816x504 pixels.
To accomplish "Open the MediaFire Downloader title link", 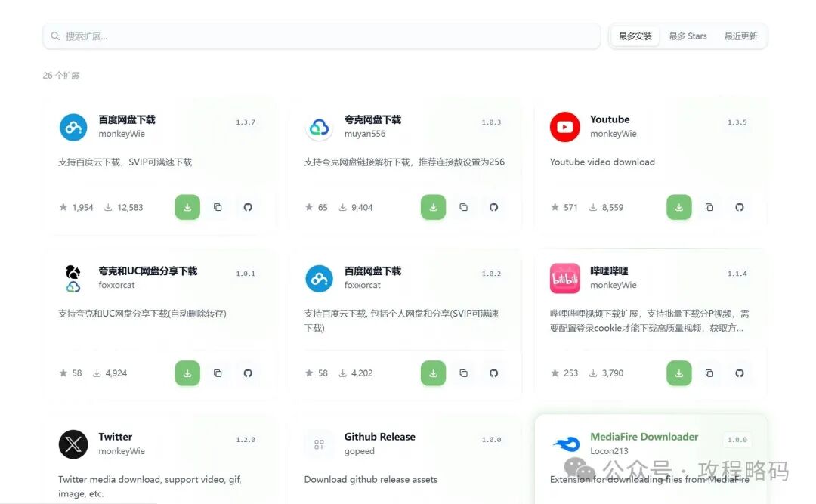I will [644, 437].
